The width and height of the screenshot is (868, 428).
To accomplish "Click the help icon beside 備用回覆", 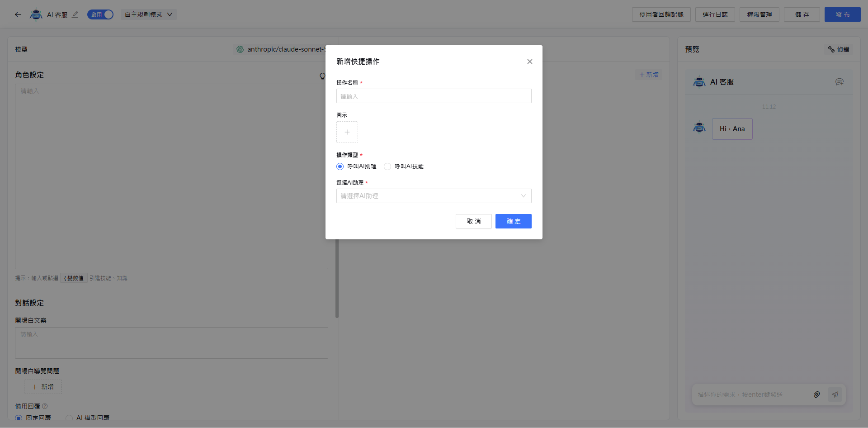I will 45,406.
